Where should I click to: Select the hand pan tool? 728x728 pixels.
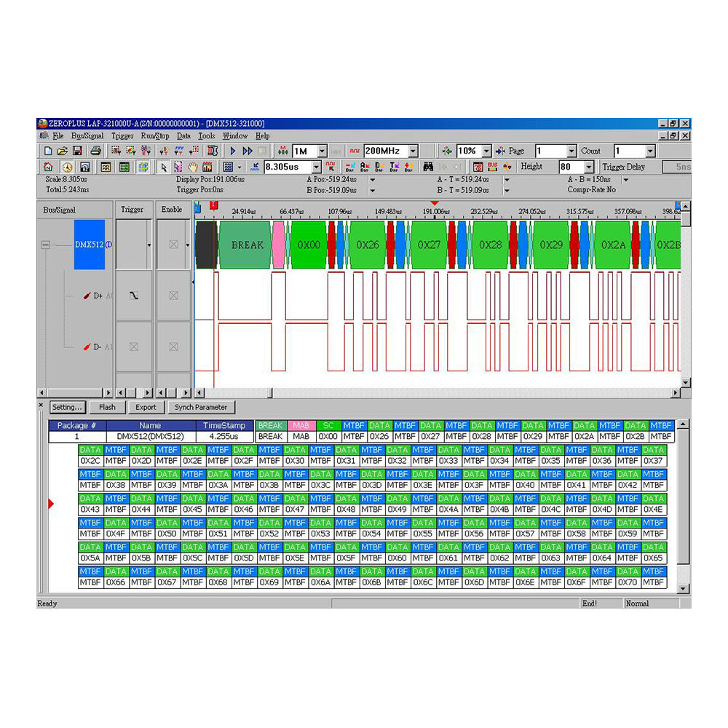click(193, 167)
